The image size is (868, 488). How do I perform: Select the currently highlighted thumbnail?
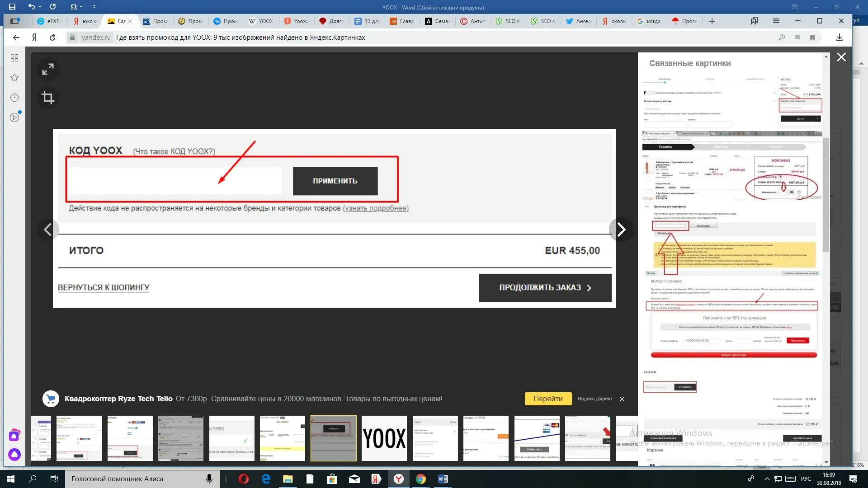tap(334, 438)
